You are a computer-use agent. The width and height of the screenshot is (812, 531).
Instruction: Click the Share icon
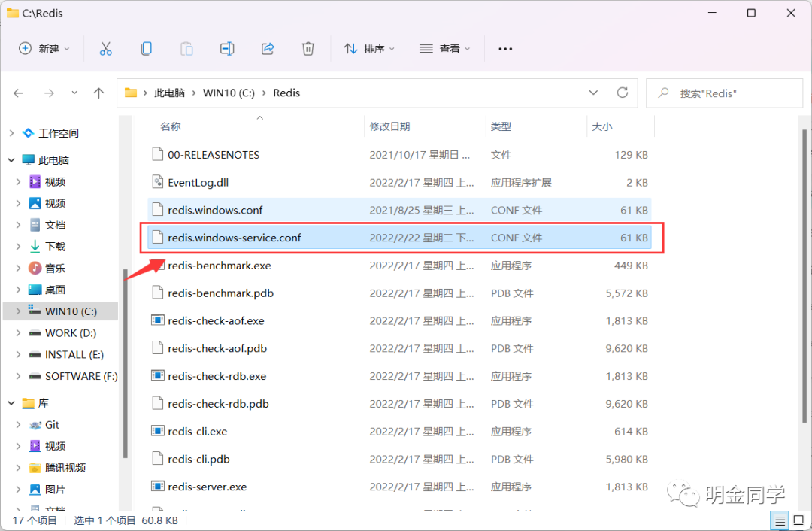[x=268, y=48]
